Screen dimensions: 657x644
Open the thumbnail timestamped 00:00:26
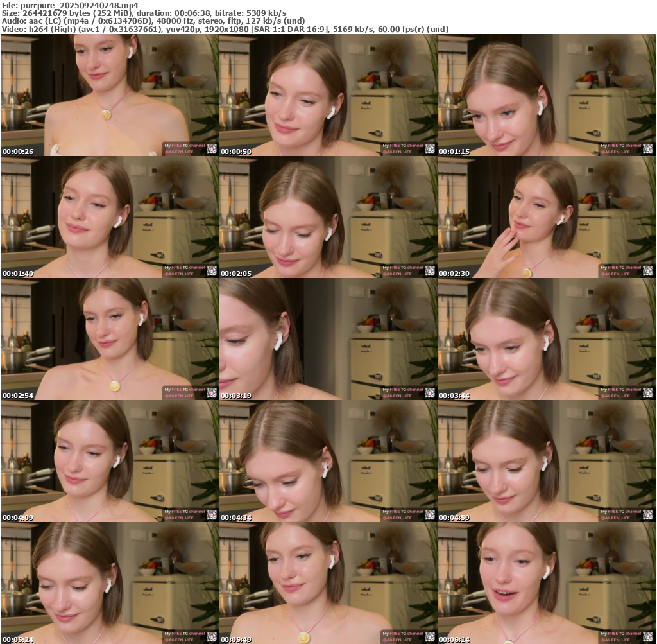(110, 94)
